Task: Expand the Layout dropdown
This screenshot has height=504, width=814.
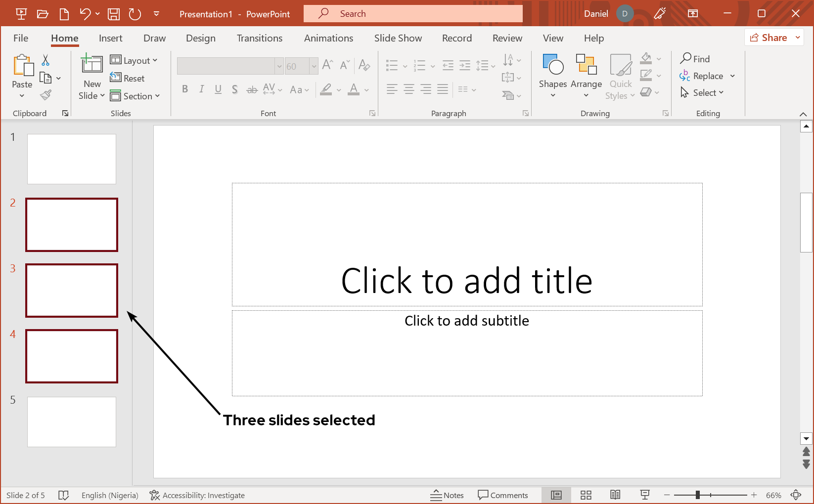Action: (135, 60)
